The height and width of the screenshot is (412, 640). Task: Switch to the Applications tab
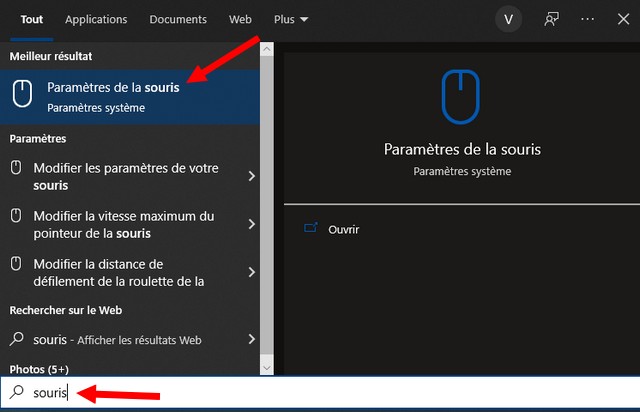[x=96, y=19]
